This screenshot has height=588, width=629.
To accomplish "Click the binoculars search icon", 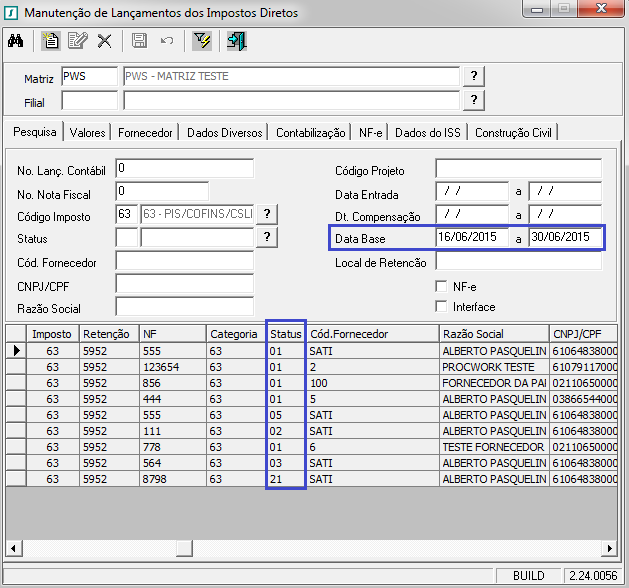I will coord(16,41).
